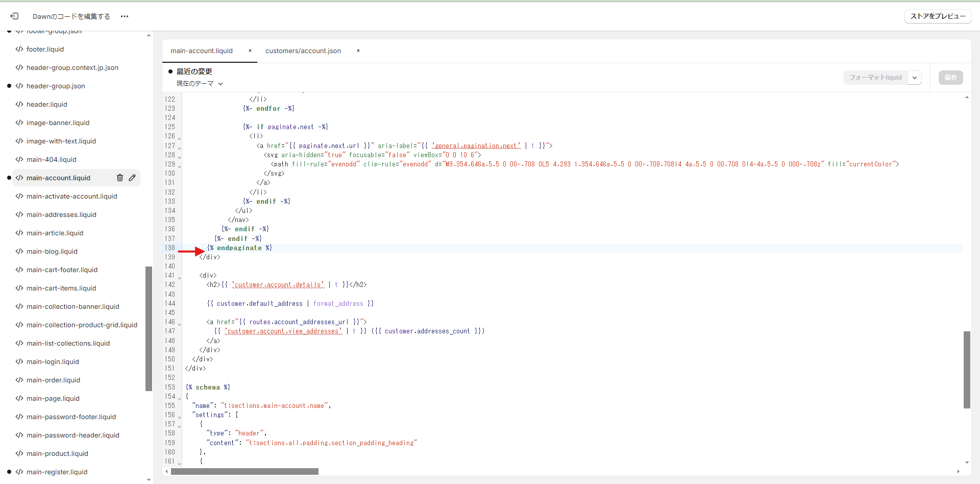The width and height of the screenshot is (980, 484).
Task: Open main-product.liquid file
Action: point(57,453)
